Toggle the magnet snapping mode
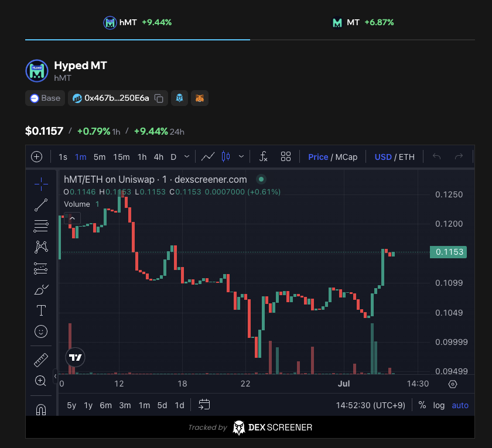The image size is (492, 448). 41,409
